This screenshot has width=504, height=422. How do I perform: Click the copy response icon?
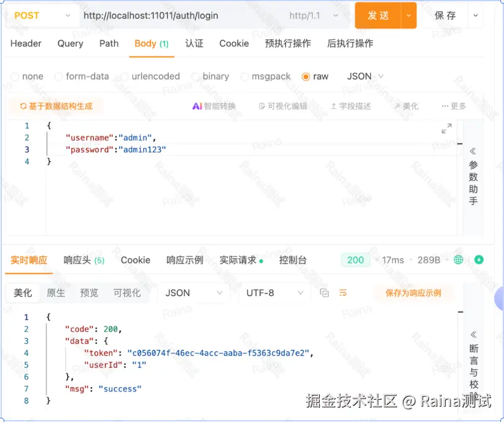click(324, 293)
